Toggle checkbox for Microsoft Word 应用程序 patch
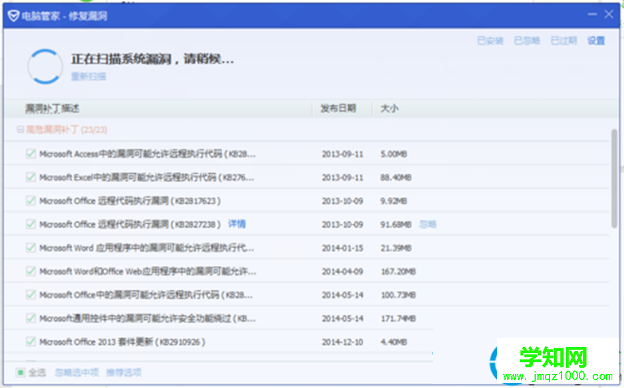624x388 pixels. [x=31, y=248]
